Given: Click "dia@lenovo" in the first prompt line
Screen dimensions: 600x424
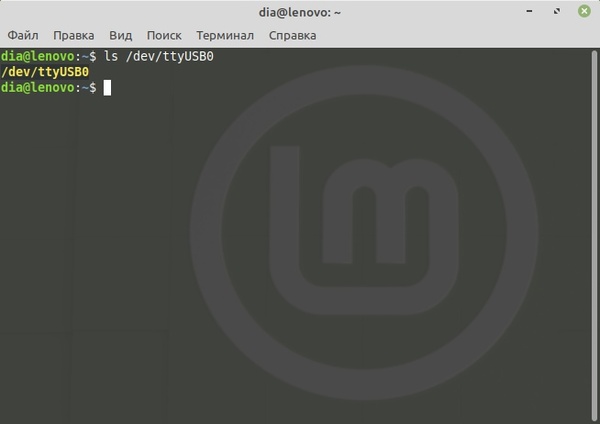Looking at the screenshot, I should [x=39, y=56].
